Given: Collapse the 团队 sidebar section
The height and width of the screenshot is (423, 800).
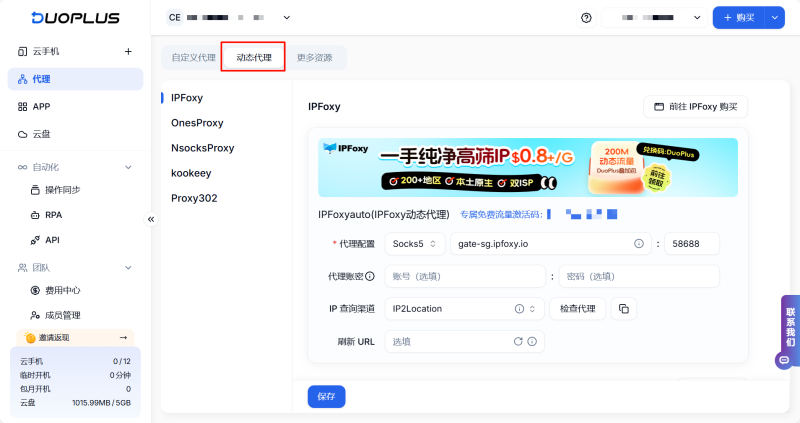Looking at the screenshot, I should [x=128, y=268].
